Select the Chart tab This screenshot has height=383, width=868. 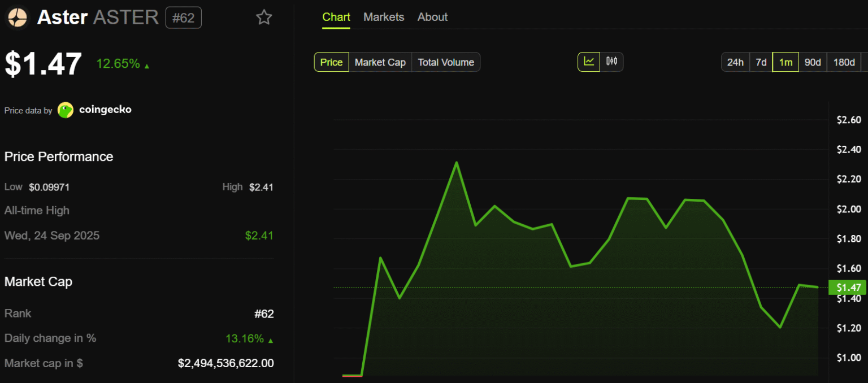[x=336, y=17]
